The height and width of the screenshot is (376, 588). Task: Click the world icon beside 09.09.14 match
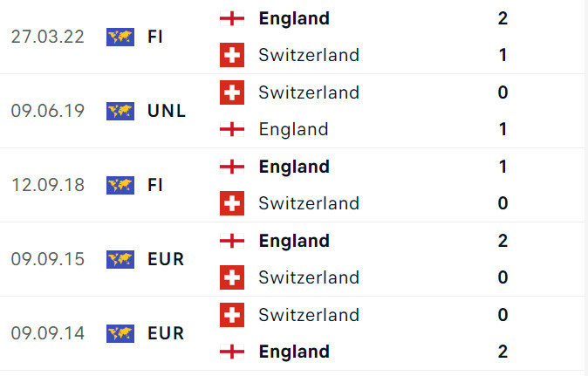point(120,333)
